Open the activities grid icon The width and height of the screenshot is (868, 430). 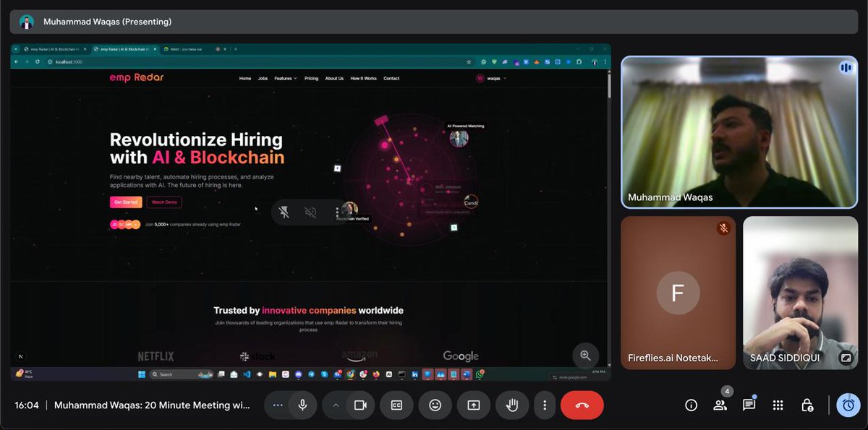click(778, 405)
